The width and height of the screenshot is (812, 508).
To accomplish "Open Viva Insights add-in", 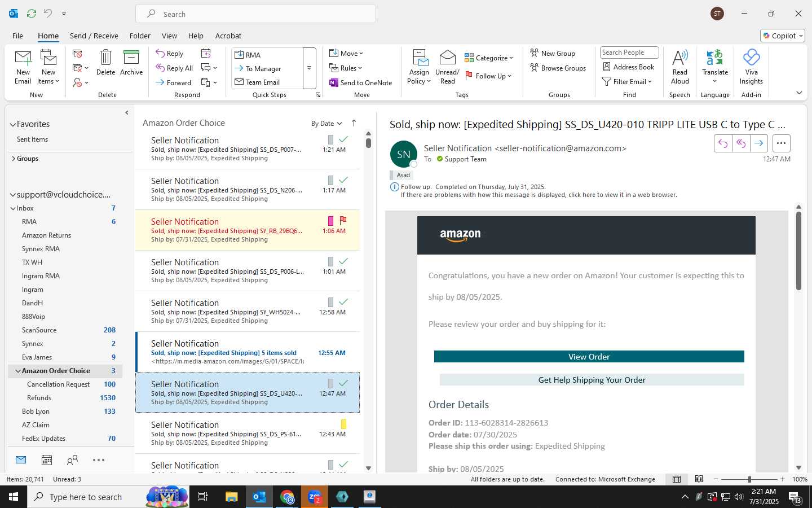I will tap(751, 67).
